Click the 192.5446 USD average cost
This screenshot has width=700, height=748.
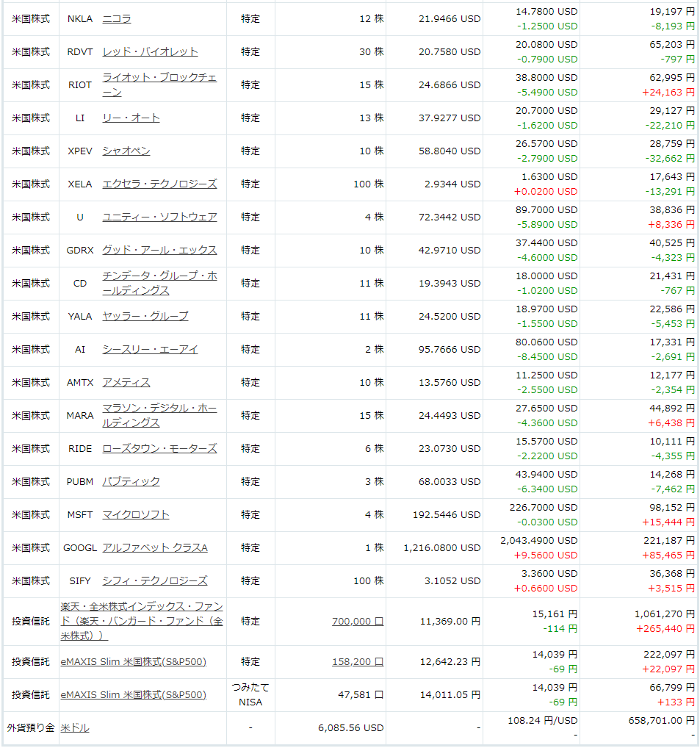click(x=447, y=515)
